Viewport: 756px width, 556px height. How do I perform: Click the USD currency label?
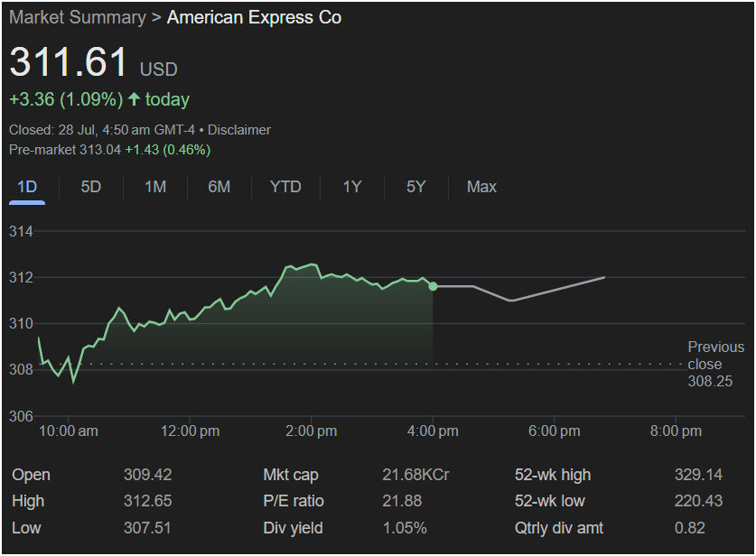[x=159, y=69]
